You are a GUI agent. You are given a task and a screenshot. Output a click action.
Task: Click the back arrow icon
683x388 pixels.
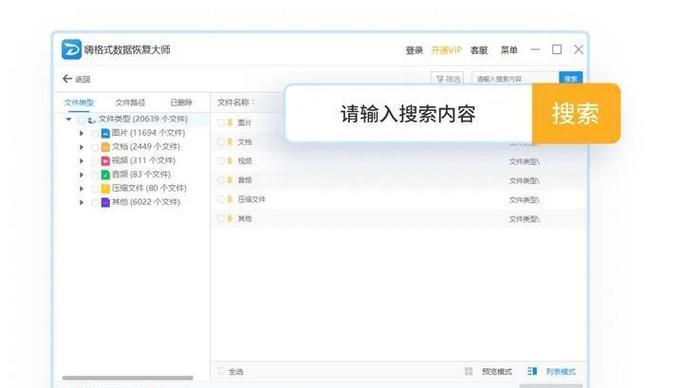pos(67,79)
